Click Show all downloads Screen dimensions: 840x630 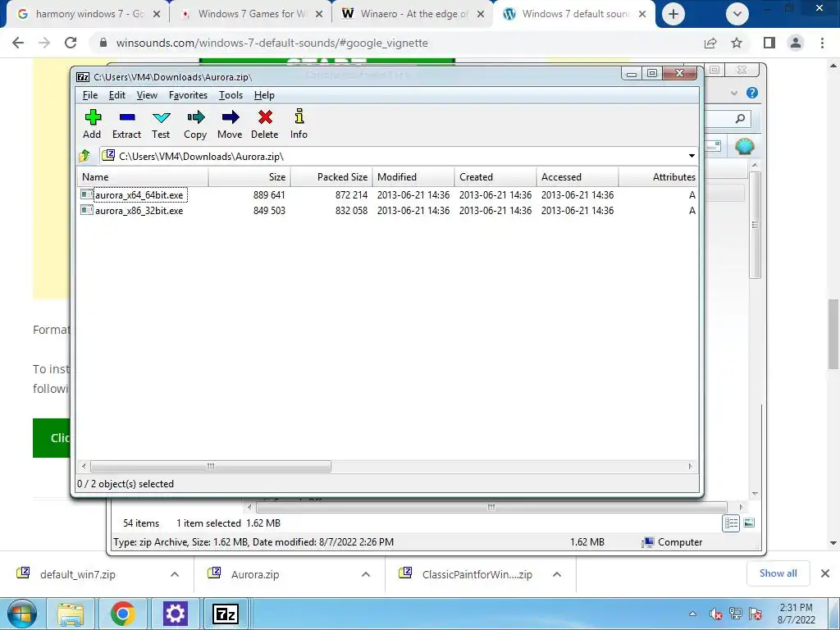(778, 573)
